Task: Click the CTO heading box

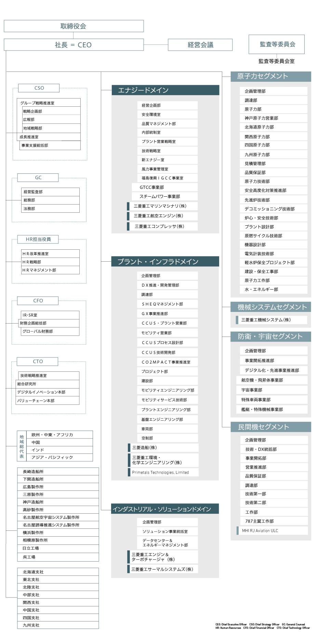Action: click(x=38, y=362)
